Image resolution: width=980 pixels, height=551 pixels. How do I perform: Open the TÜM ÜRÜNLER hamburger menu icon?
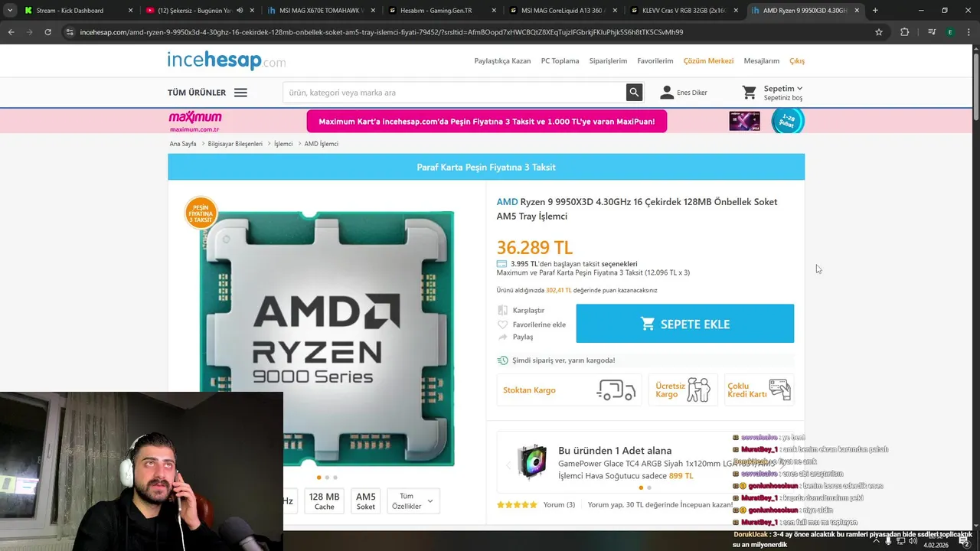tap(240, 93)
